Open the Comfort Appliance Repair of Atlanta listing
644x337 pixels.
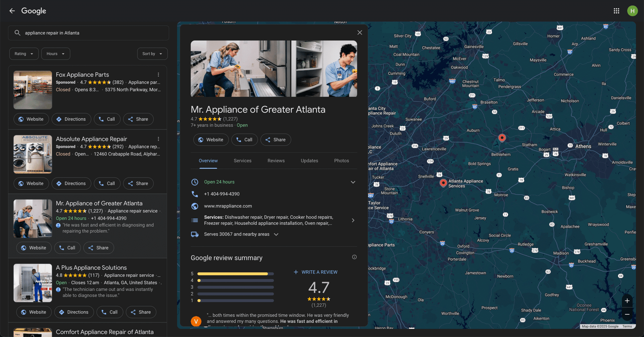(x=105, y=332)
